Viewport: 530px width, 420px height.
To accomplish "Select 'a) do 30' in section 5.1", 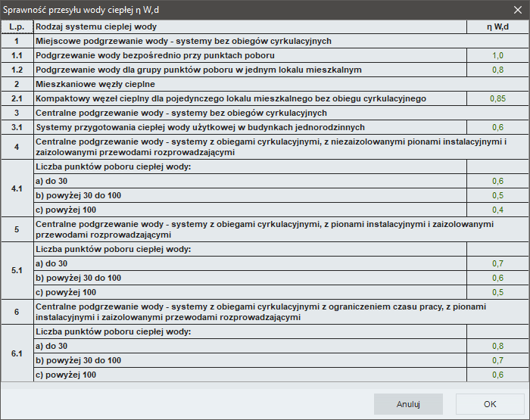I will (250, 263).
